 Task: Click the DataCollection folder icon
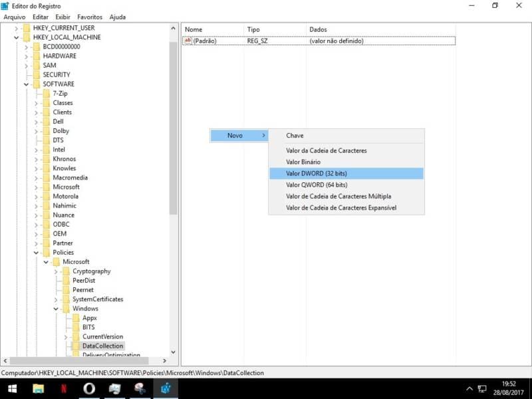pos(76,346)
